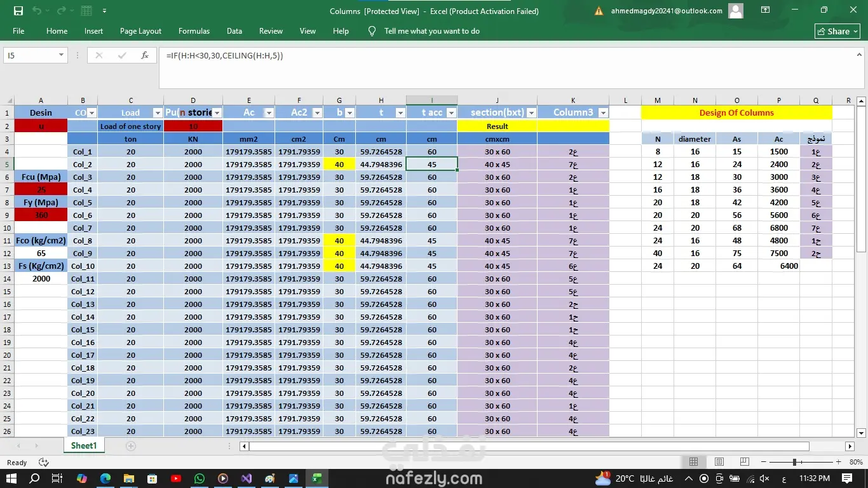The height and width of the screenshot is (488, 868).
Task: Open the Load column filter dropdown
Action: 157,113
